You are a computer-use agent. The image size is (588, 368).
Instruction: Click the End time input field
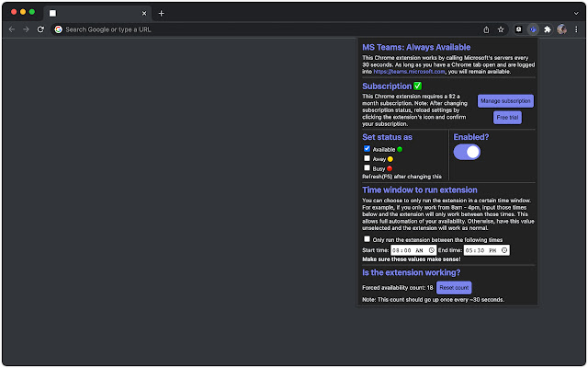click(x=486, y=250)
